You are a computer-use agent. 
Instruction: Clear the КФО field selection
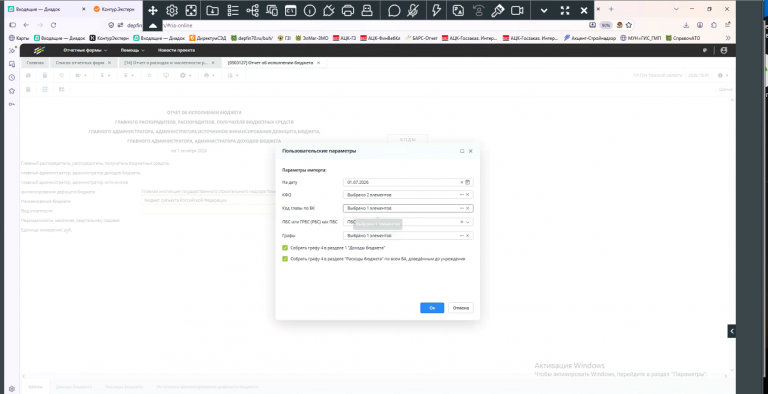tap(468, 195)
